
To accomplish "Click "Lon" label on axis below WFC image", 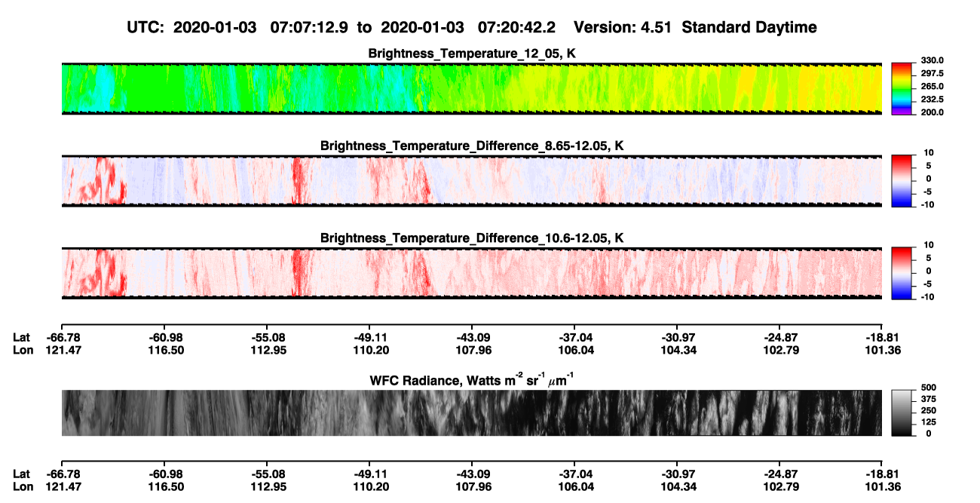I will point(23,487).
